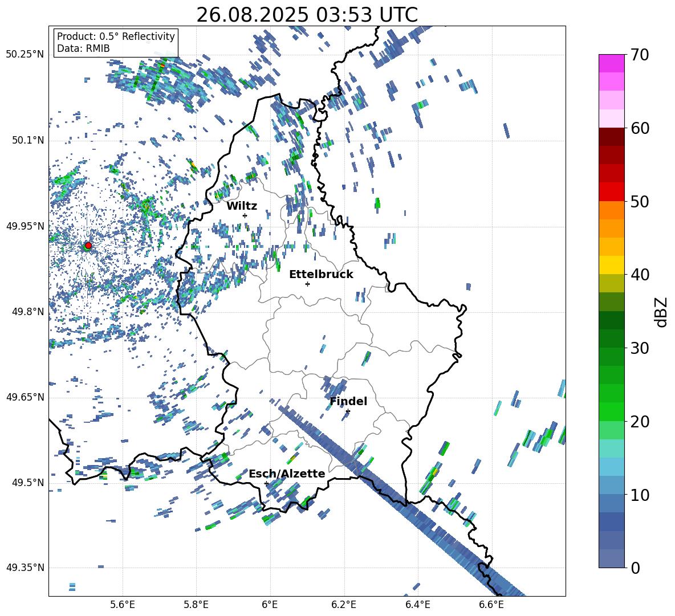Click the 49.5°N latitude label
The height and width of the screenshot is (616, 675).
tap(28, 482)
